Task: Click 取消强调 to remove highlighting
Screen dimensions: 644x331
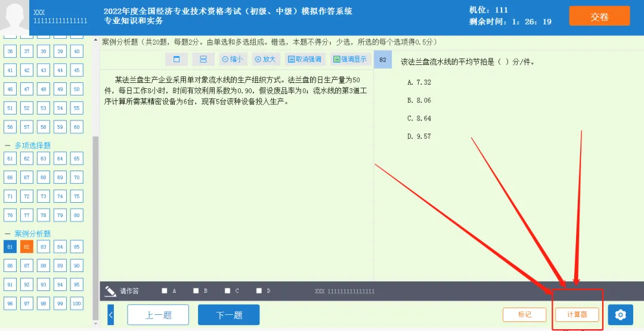Action: click(304, 59)
